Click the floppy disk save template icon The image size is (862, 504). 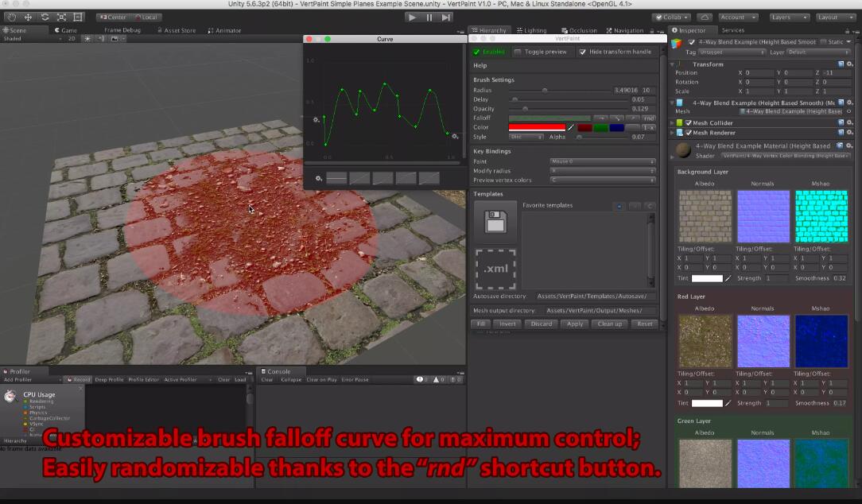(495, 222)
